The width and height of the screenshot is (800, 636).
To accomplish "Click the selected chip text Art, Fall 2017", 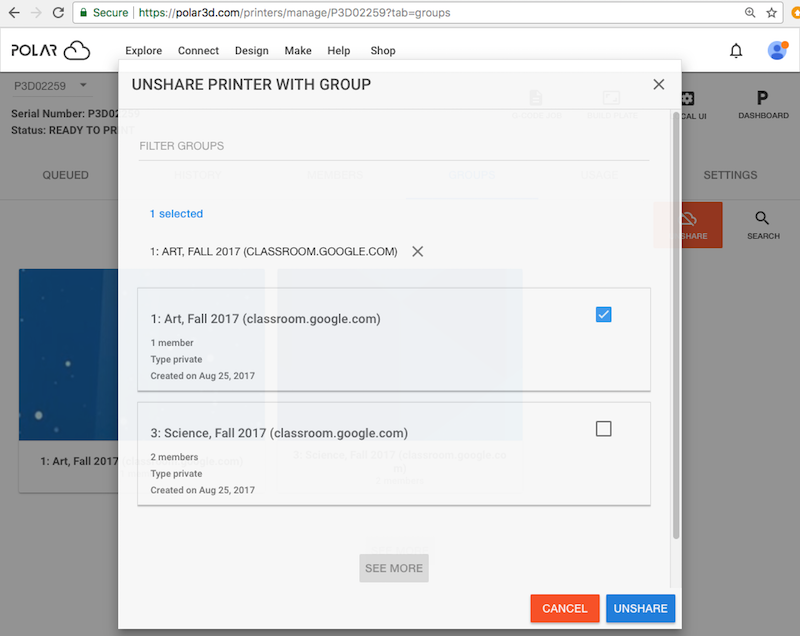I will point(273,251).
